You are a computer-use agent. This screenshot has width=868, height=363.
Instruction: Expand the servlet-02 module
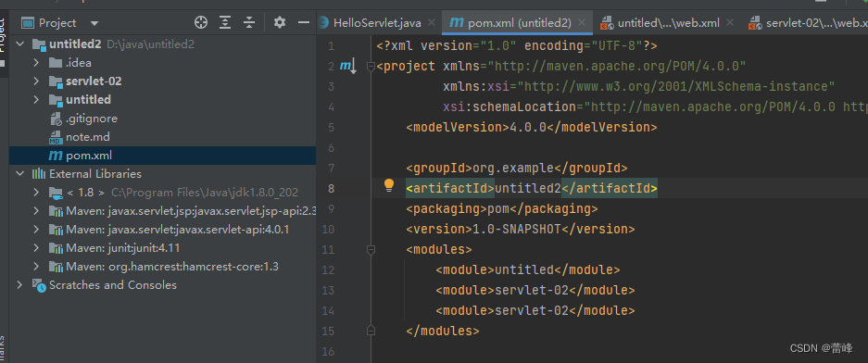coord(36,81)
